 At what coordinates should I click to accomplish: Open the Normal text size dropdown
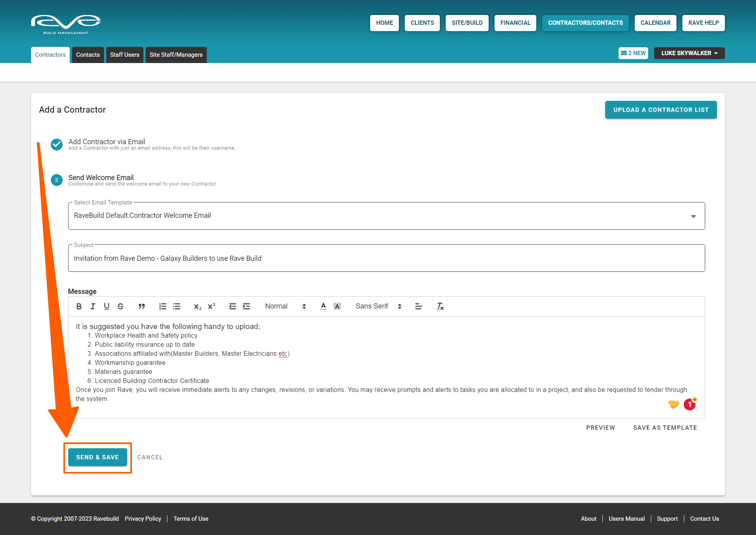(285, 306)
